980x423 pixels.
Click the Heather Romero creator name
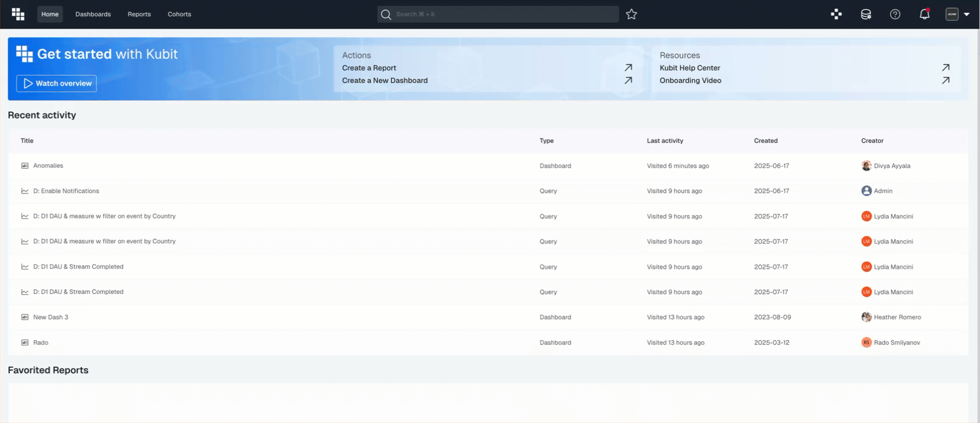(x=897, y=317)
